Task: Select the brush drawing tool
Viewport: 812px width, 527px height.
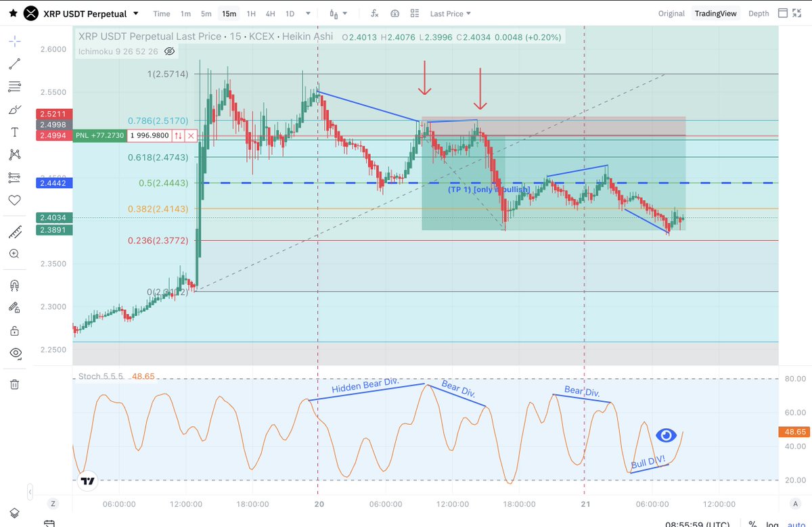Action: (x=14, y=110)
